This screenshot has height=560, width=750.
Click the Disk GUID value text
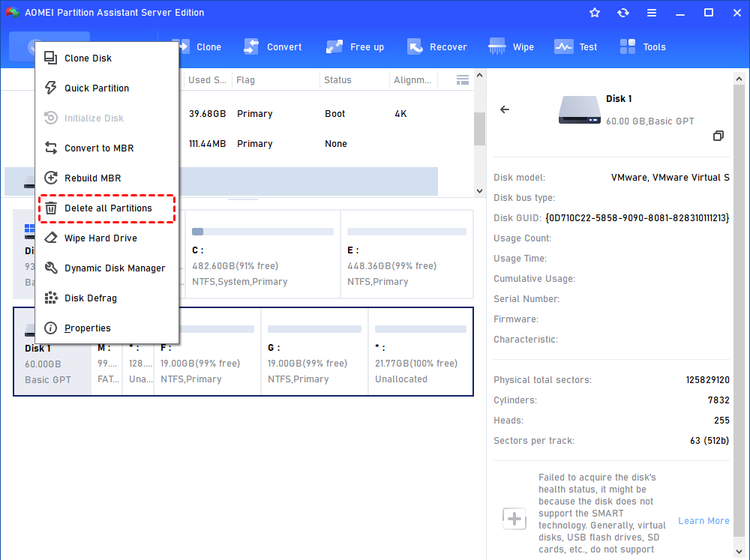637,218
